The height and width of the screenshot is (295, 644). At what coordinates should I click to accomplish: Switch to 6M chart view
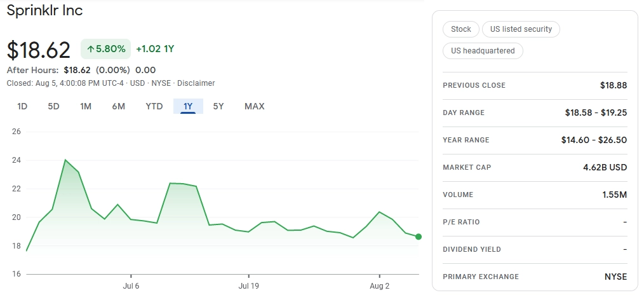(118, 106)
